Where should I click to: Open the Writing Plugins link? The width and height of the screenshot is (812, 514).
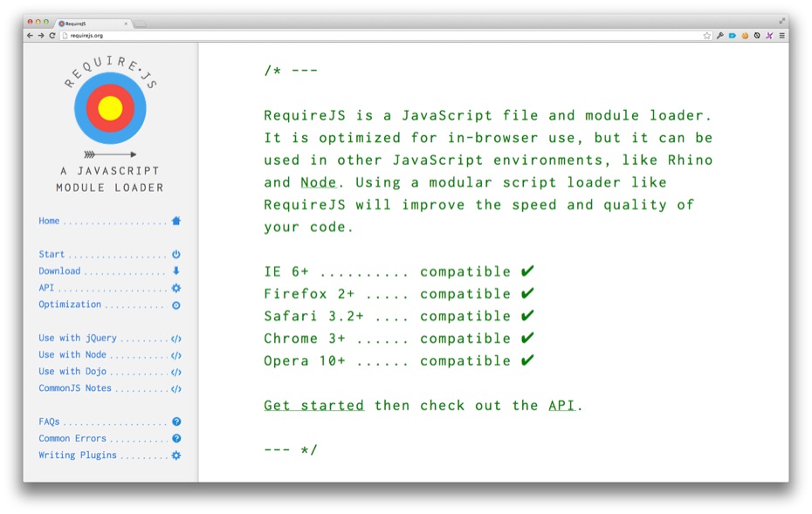coord(78,456)
